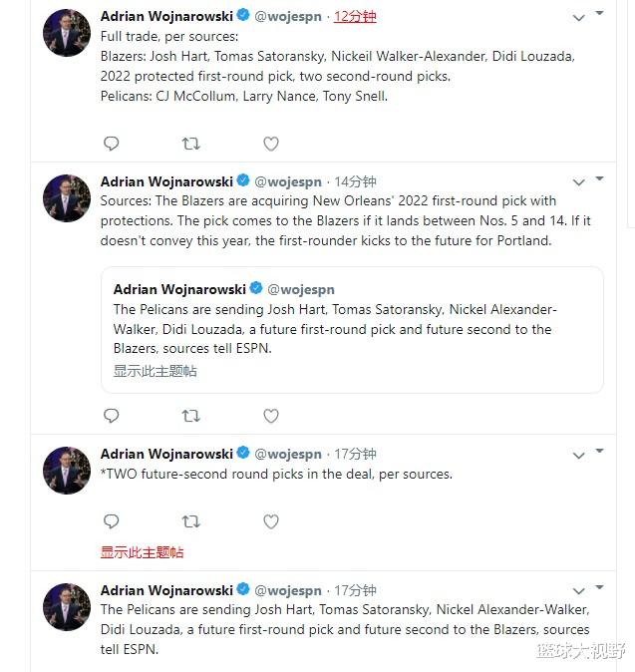Reply to the Full trade tweet
This screenshot has width=635, height=672.
pyautogui.click(x=112, y=144)
